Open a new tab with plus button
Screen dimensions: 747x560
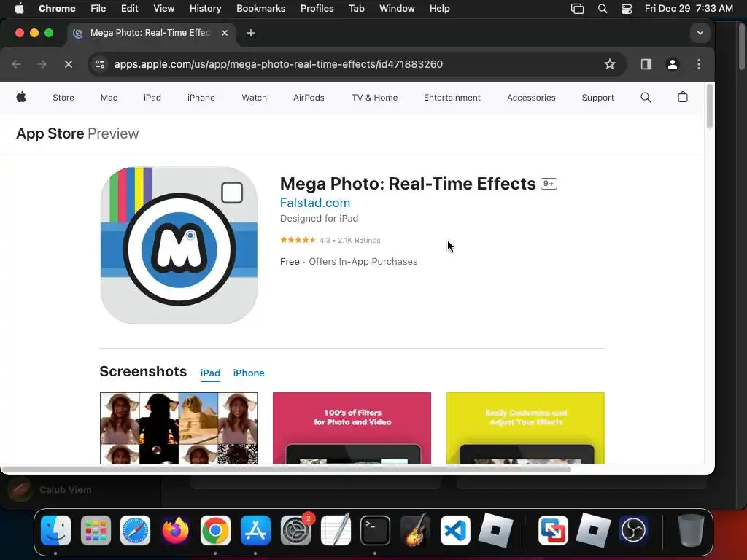(x=251, y=33)
